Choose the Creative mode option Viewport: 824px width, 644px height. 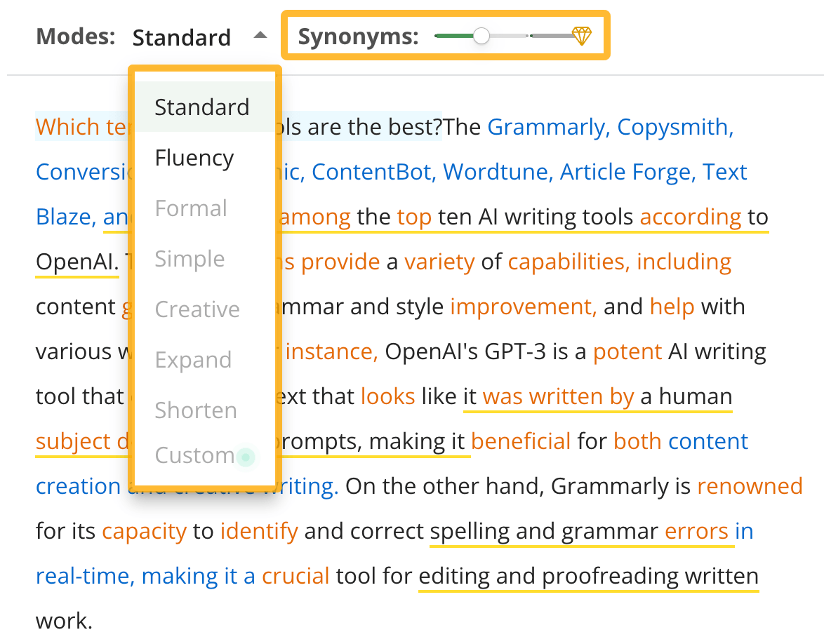(x=205, y=309)
